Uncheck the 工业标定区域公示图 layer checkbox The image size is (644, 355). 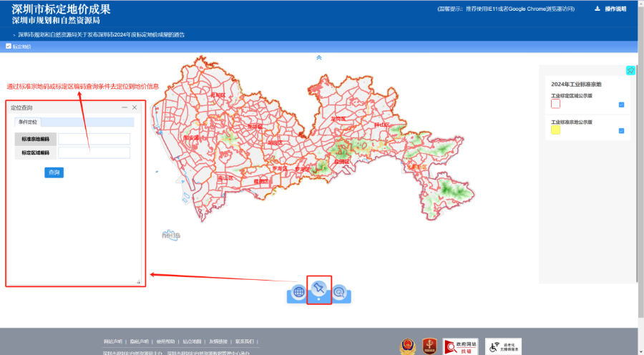point(621,104)
